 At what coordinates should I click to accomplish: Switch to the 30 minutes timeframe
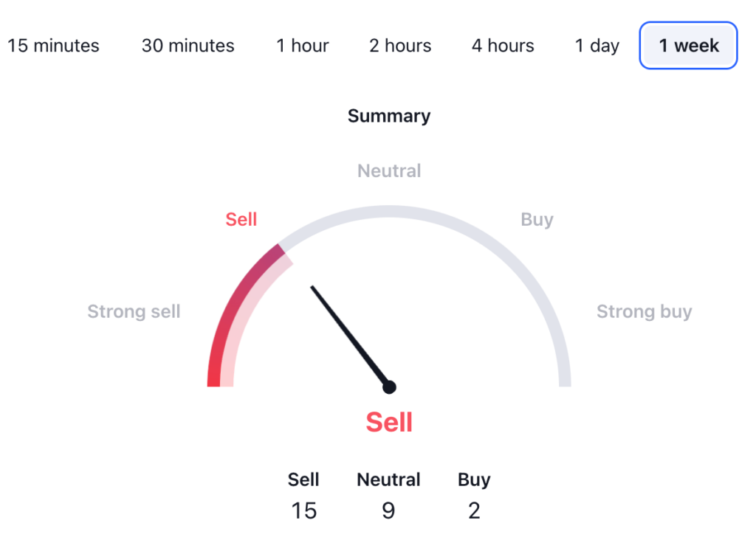[188, 46]
